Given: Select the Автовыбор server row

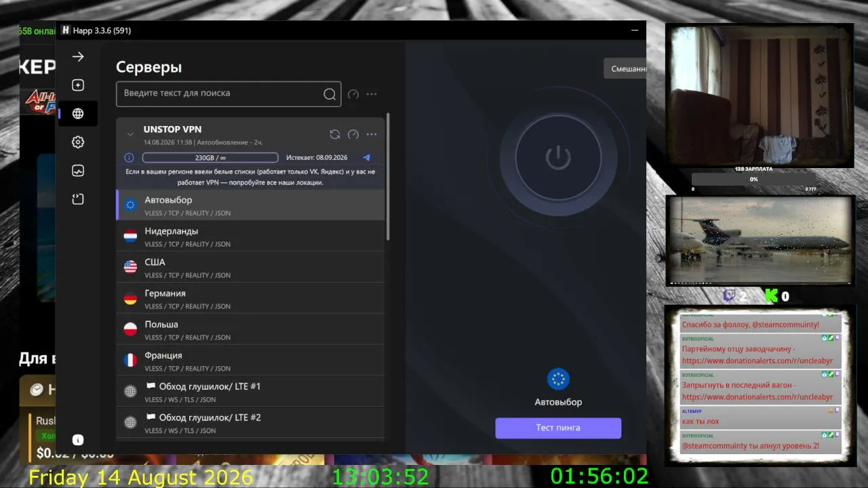Looking at the screenshot, I should pos(250,205).
